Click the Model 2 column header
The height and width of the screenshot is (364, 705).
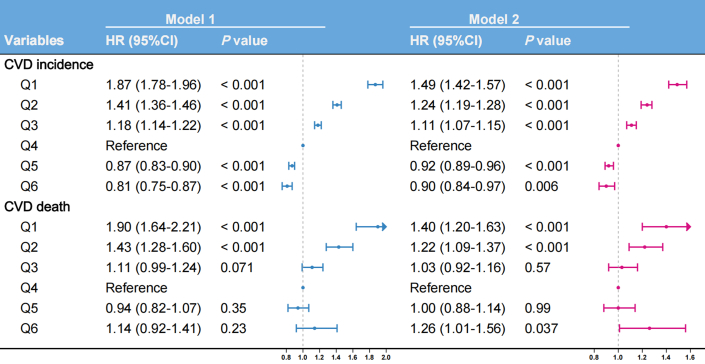(494, 19)
